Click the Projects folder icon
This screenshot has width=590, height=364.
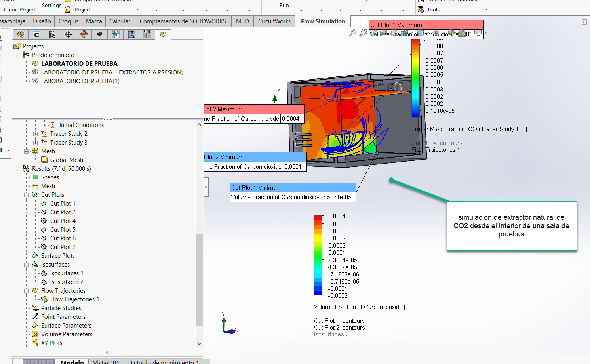tap(17, 46)
